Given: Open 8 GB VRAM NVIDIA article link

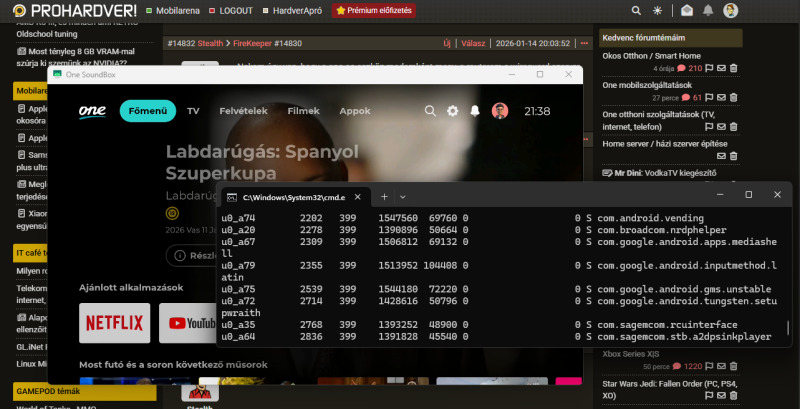Looking at the screenshot, I should tap(75, 57).
